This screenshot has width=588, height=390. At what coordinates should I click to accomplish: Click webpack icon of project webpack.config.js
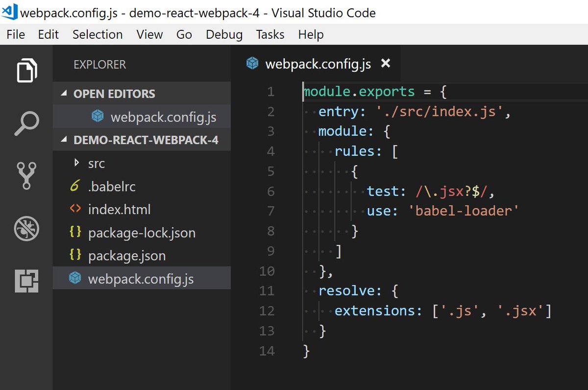(x=74, y=278)
